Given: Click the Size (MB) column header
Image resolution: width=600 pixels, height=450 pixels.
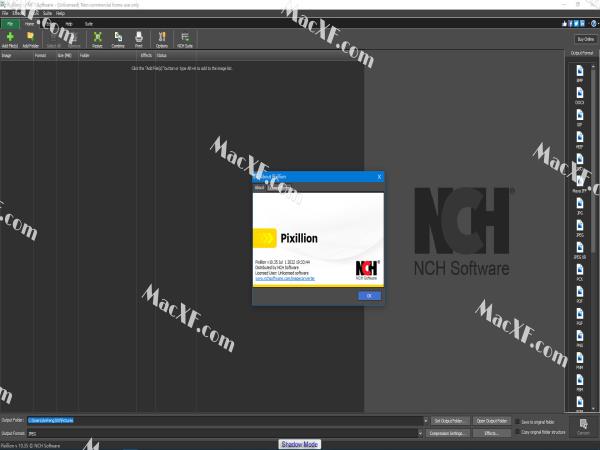Looking at the screenshot, I should (x=65, y=55).
